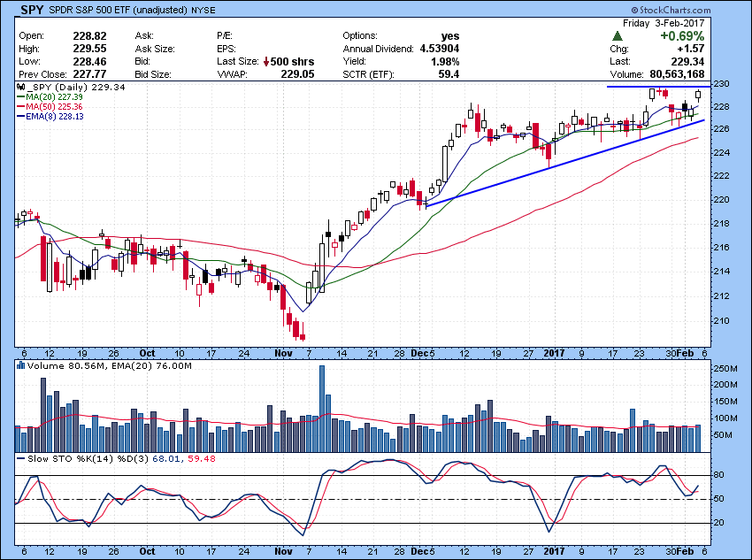Click the 220 price axis label
752x560 pixels.
722,199
